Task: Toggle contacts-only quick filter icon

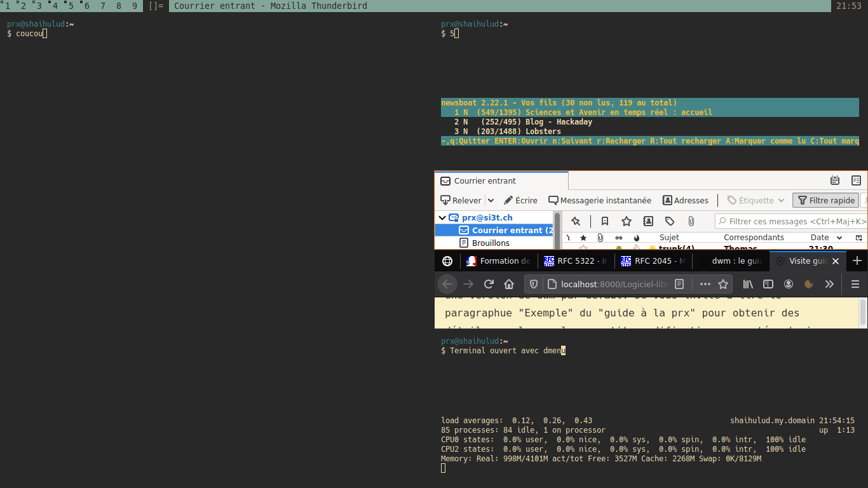Action: pyautogui.click(x=648, y=221)
